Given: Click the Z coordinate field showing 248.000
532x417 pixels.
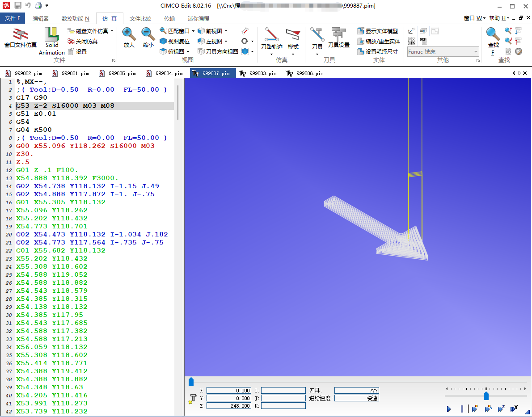Looking at the screenshot, I should point(229,406).
